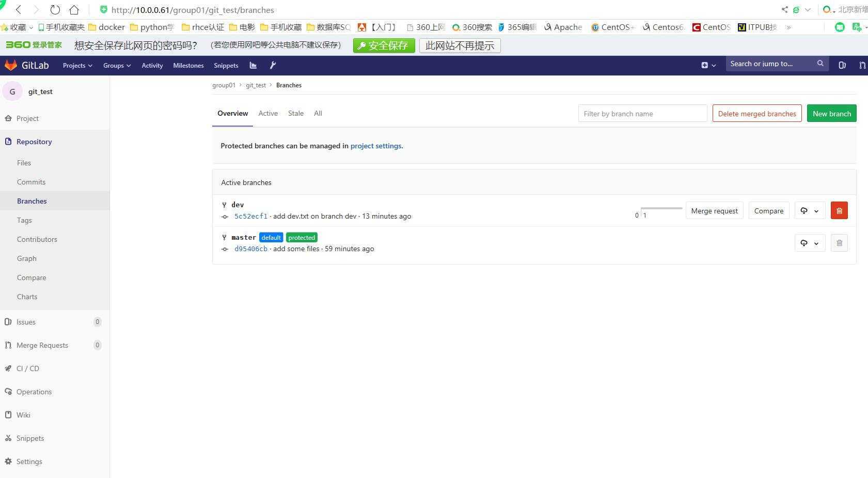This screenshot has width=868, height=478.
Task: Click the navbar merge requests icon
Action: click(862, 65)
